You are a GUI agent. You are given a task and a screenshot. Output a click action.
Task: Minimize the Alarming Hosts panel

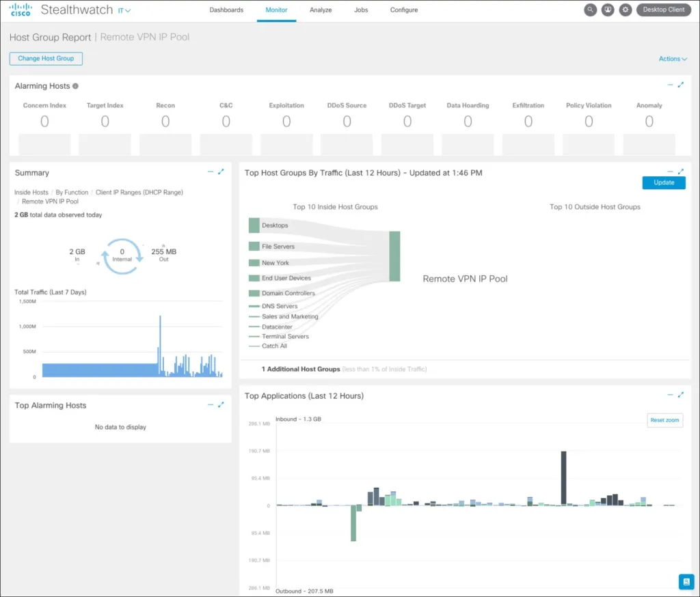[x=670, y=84]
